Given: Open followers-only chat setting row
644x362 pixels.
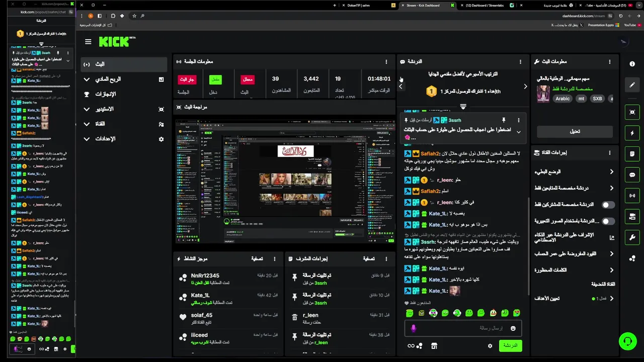Looking at the screenshot, I should pos(575,188).
